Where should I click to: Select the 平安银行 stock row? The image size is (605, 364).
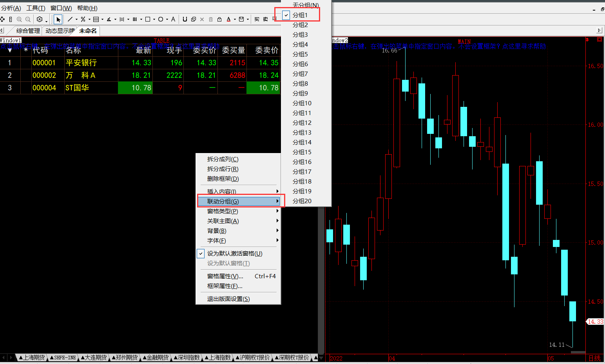[x=140, y=63]
